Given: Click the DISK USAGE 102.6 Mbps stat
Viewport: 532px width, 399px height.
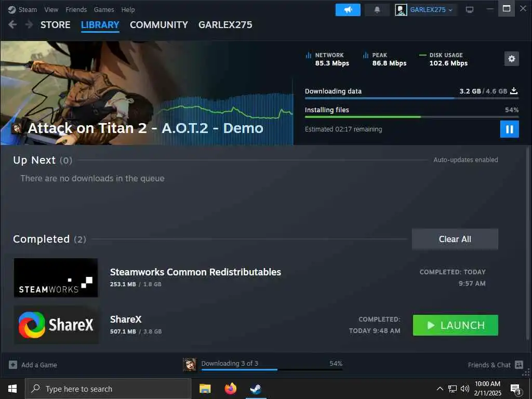Looking at the screenshot, I should [x=444, y=59].
